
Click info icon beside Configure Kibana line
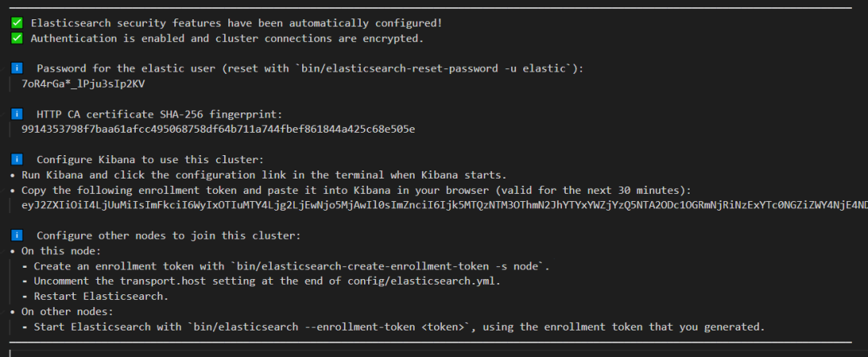pos(17,159)
